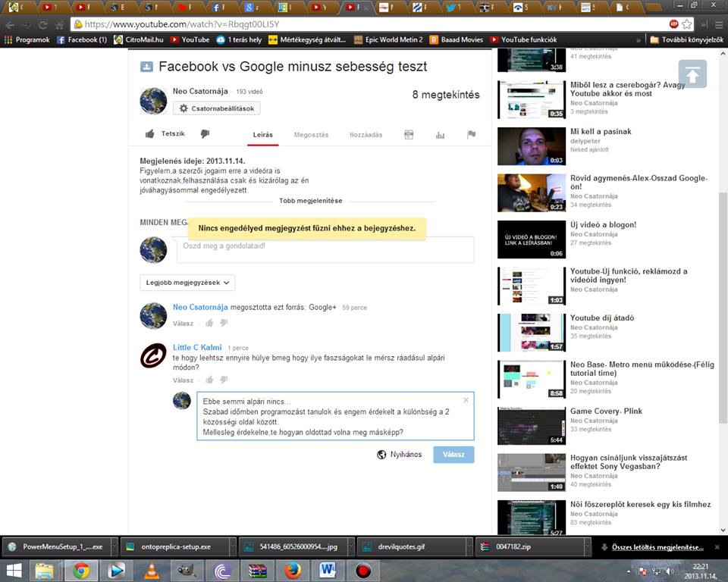Click the upload icon beside the video title

click(x=146, y=67)
